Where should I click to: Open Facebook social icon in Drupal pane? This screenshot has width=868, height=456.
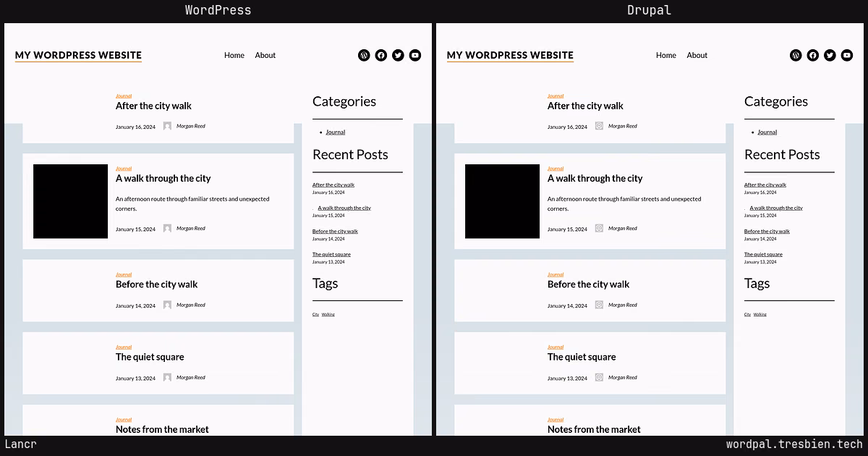point(813,55)
